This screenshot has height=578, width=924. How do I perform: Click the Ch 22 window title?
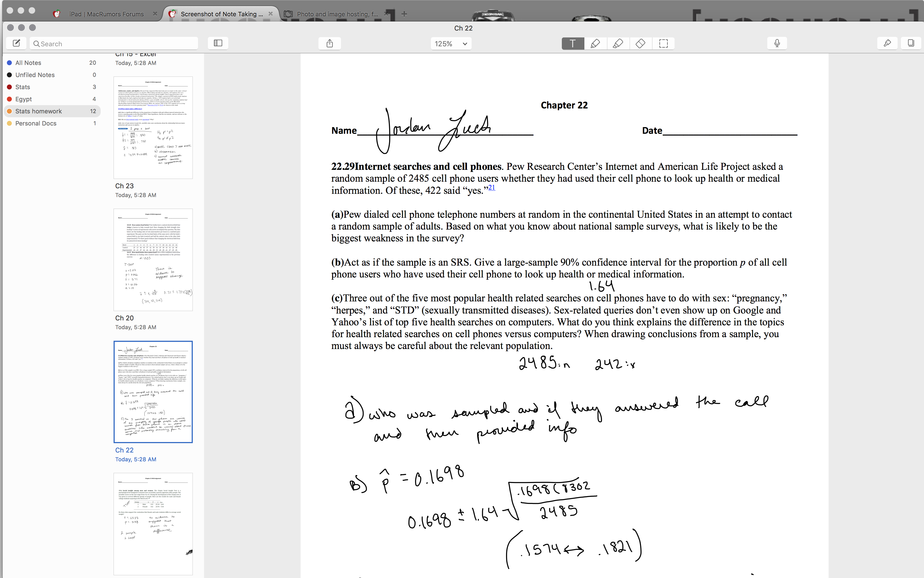pyautogui.click(x=463, y=28)
